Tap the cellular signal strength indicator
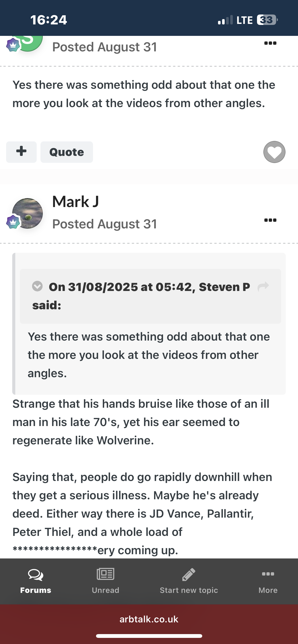 pos(225,20)
